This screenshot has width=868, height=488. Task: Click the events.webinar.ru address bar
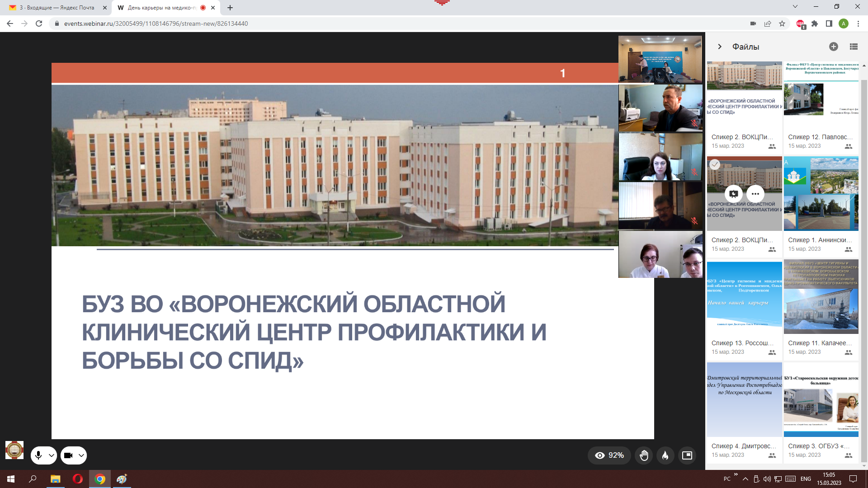(398, 23)
